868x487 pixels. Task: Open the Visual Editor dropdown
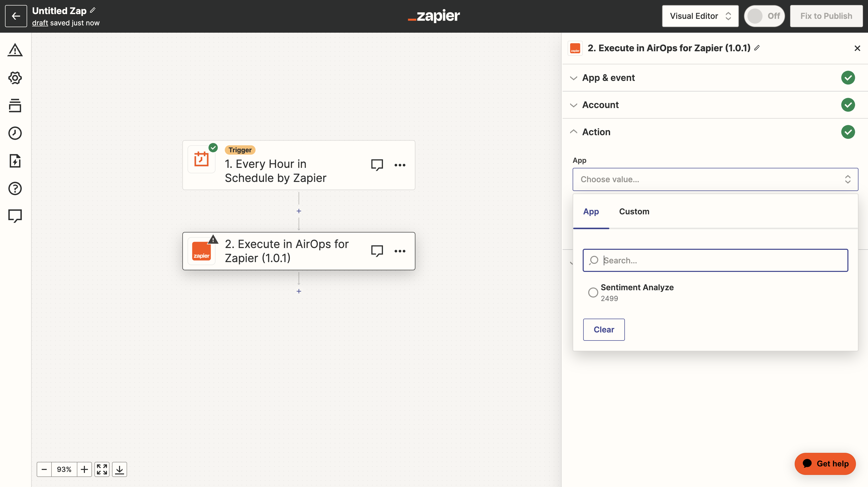[x=700, y=16]
